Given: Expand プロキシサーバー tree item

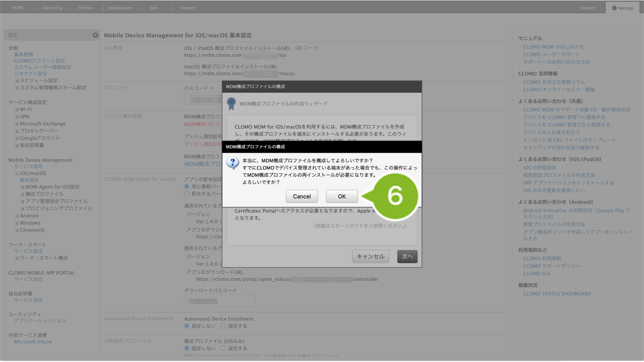Looking at the screenshot, I should (x=17, y=131).
